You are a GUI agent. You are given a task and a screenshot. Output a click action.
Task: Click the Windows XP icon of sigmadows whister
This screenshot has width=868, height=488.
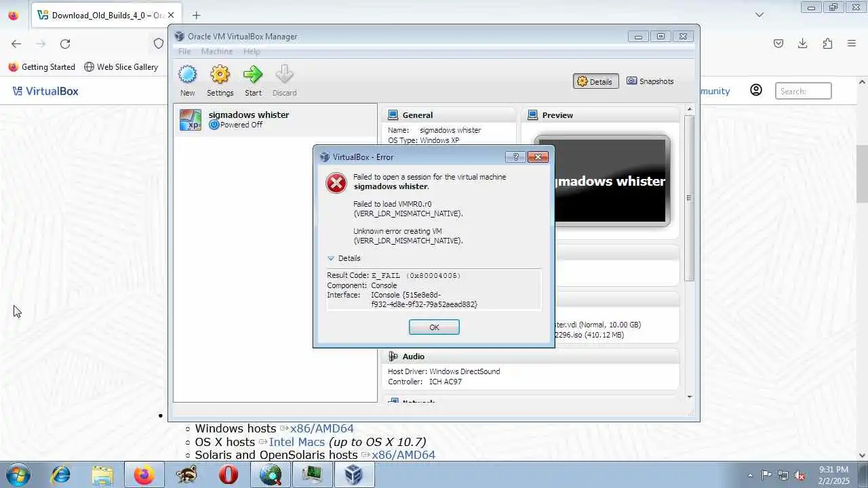pos(190,120)
